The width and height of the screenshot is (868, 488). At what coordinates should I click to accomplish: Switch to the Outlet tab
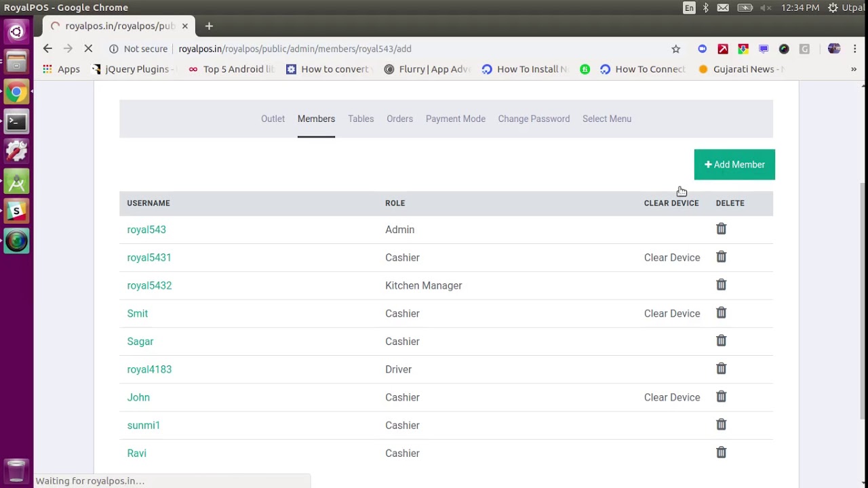(x=273, y=119)
